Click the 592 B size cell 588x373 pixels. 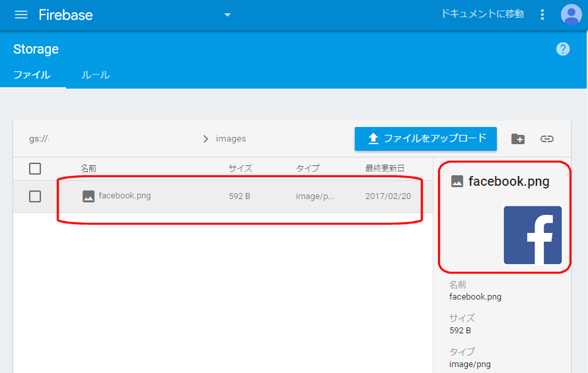pos(239,196)
